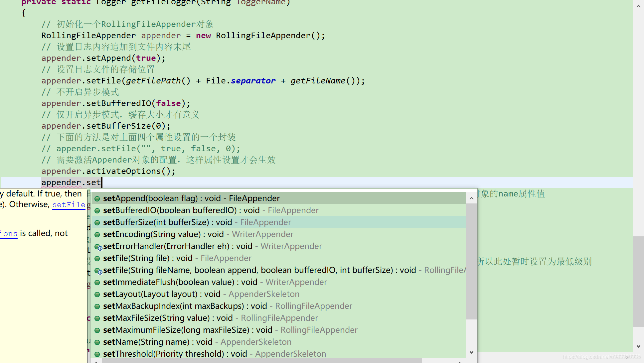Image resolution: width=644 pixels, height=363 pixels.
Task: Select setFile(String file) proposal
Action: [279, 258]
